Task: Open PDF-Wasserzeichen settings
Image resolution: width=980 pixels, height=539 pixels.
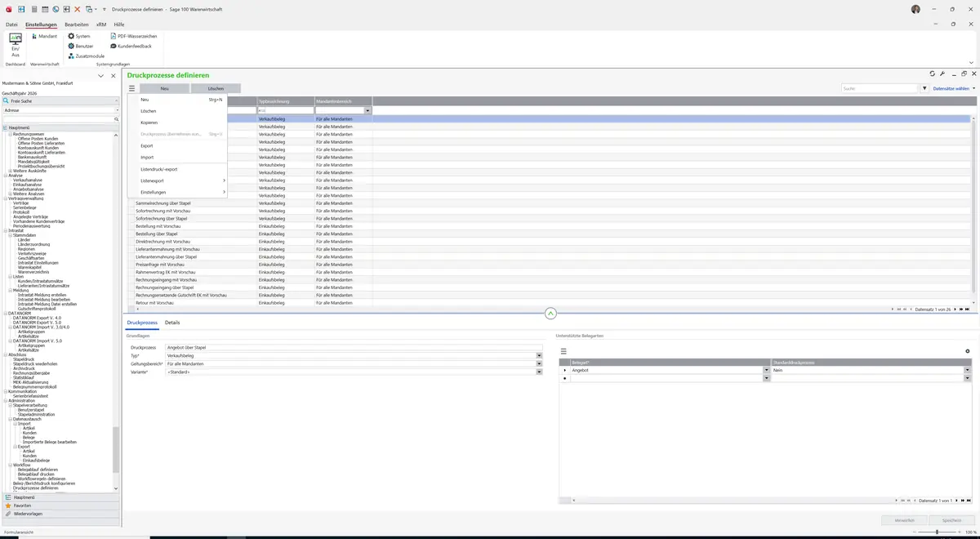Action: (x=134, y=36)
